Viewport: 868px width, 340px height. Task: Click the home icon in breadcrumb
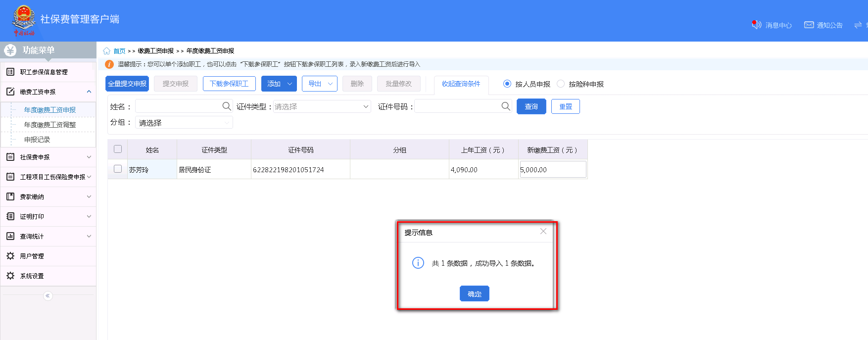pos(106,51)
